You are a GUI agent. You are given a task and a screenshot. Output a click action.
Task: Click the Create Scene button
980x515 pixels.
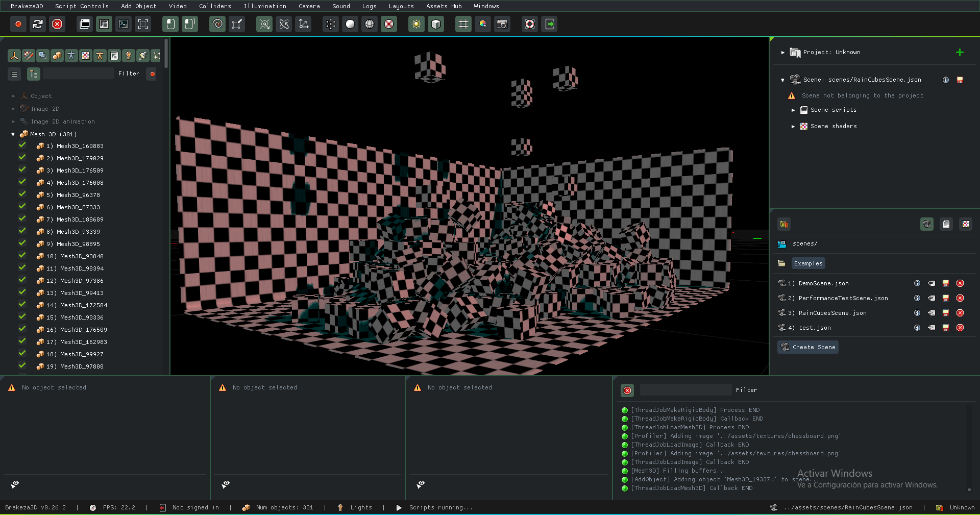[808, 347]
